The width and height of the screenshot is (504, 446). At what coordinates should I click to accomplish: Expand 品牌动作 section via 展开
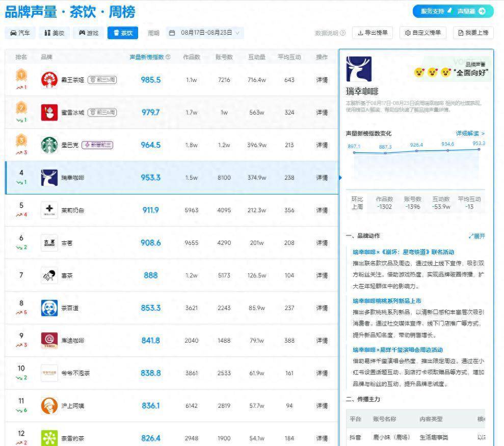click(x=476, y=236)
